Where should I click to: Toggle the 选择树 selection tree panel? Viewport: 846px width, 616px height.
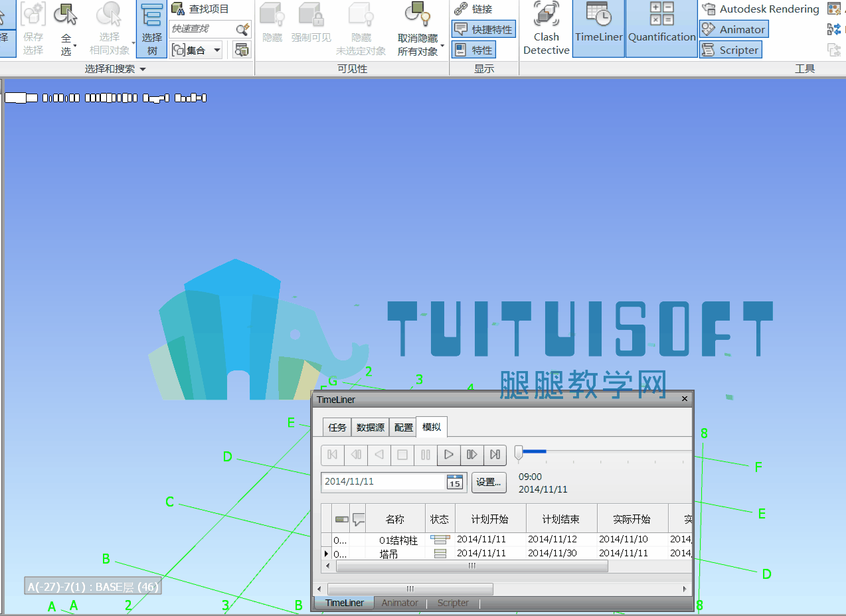[152, 29]
